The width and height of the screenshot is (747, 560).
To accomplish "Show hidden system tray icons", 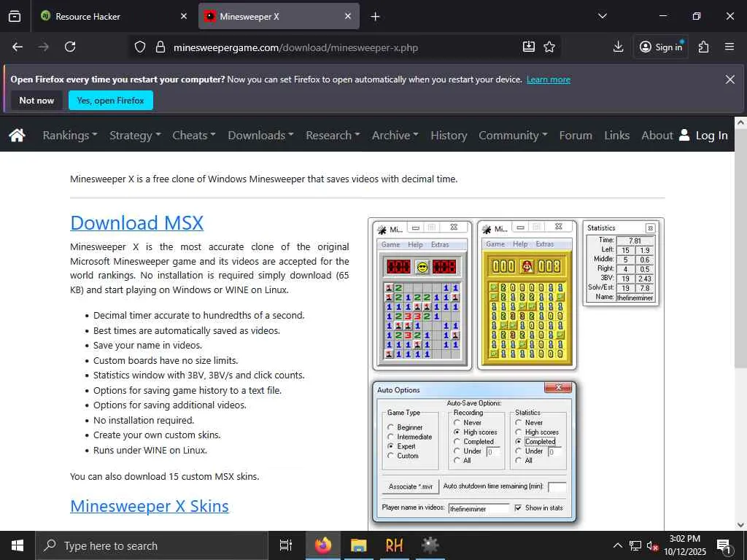I will point(617,545).
